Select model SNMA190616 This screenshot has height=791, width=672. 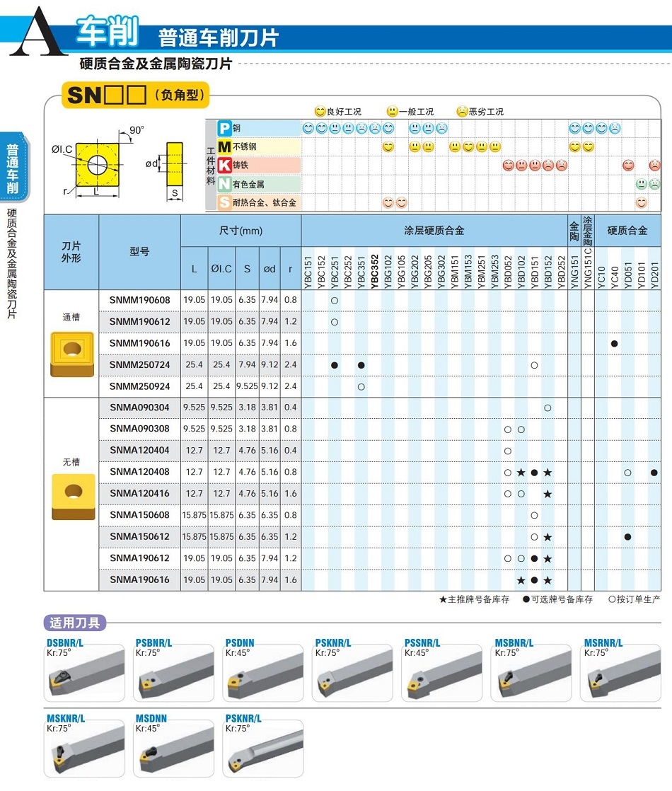[140, 579]
